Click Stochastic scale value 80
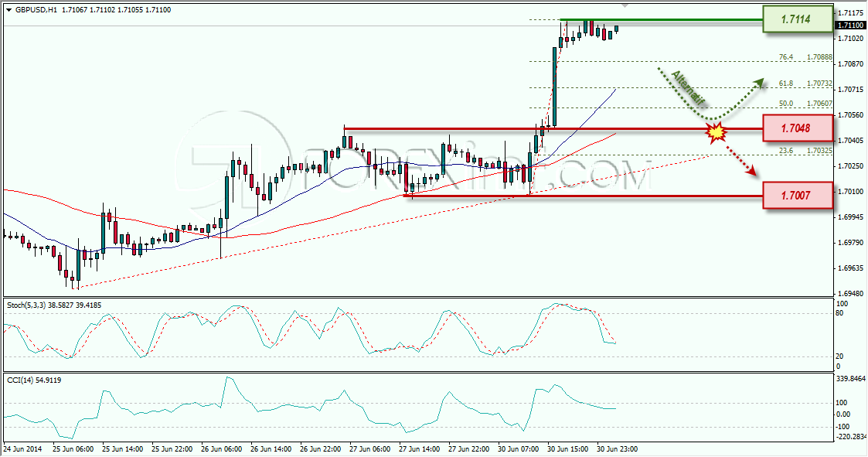This screenshot has width=868, height=457. (x=839, y=313)
